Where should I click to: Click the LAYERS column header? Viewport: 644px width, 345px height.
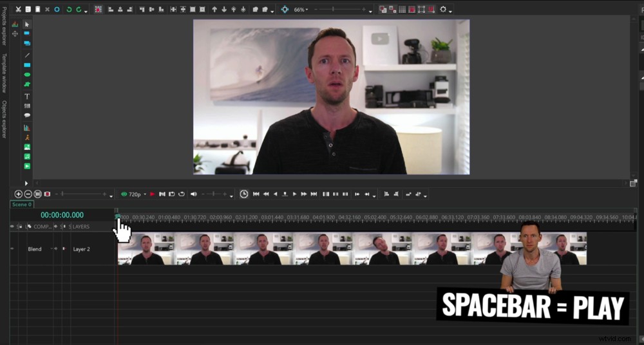point(81,227)
